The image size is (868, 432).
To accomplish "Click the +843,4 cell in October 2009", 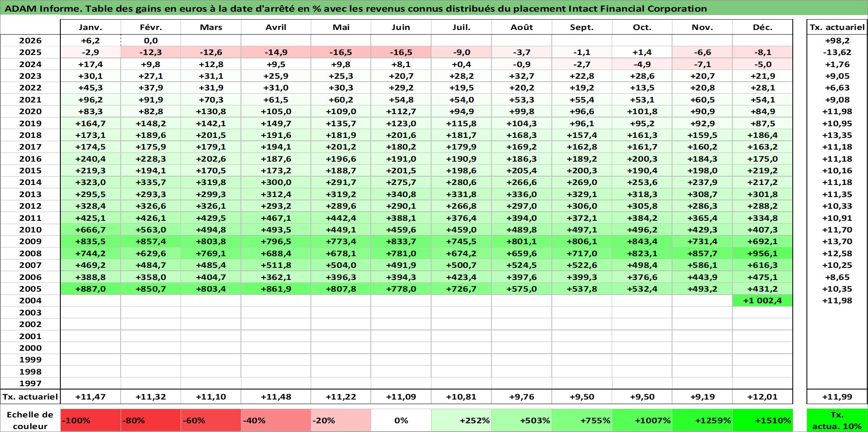I will [642, 241].
